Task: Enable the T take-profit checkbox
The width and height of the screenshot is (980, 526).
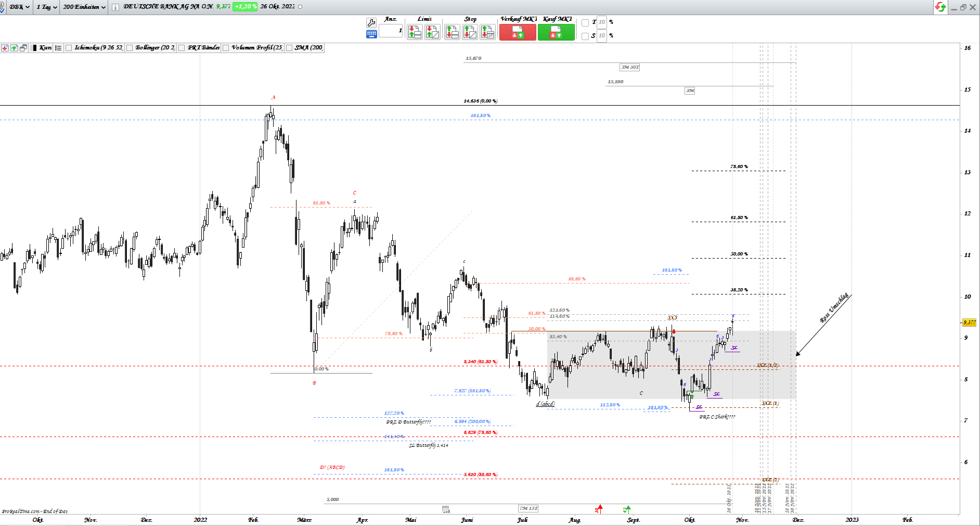Action: (585, 22)
